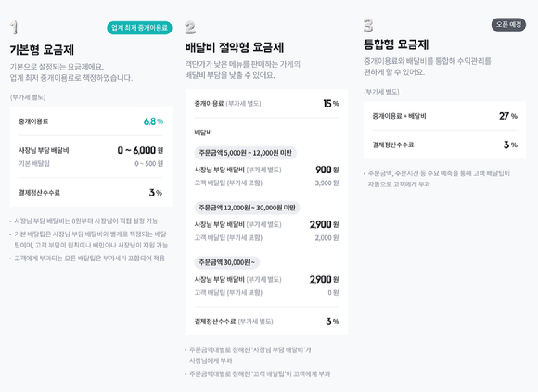Select the 통합형 요금제 heading
This screenshot has height=392, width=538.
(x=396, y=44)
